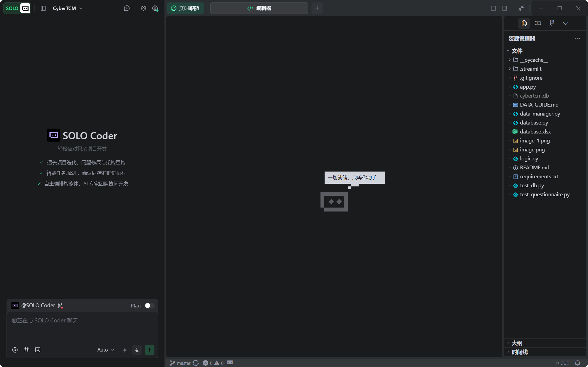Viewport: 588px width, 367px height.
Task: Toggle the bottom panel layout icon
Action: tap(493, 8)
